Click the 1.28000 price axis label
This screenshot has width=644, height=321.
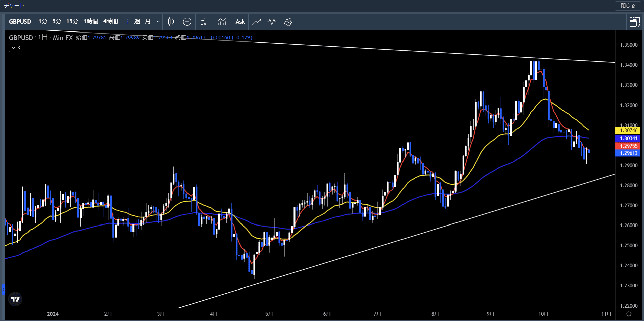629,185
